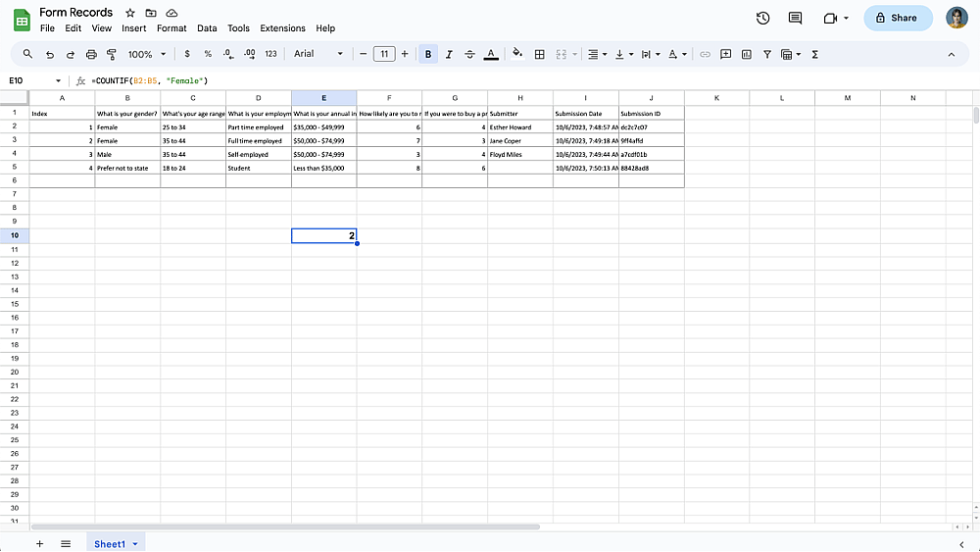Open the Format menu

coord(171,28)
